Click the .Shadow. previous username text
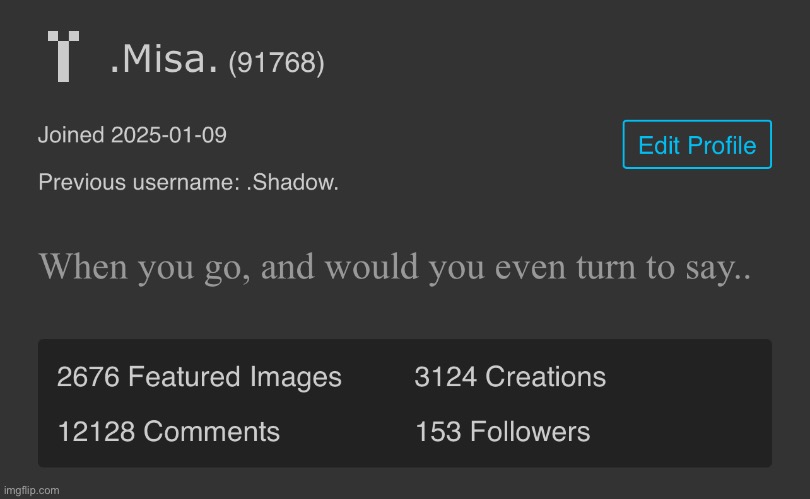Viewport: 810px width, 499px height. pyautogui.click(x=292, y=182)
